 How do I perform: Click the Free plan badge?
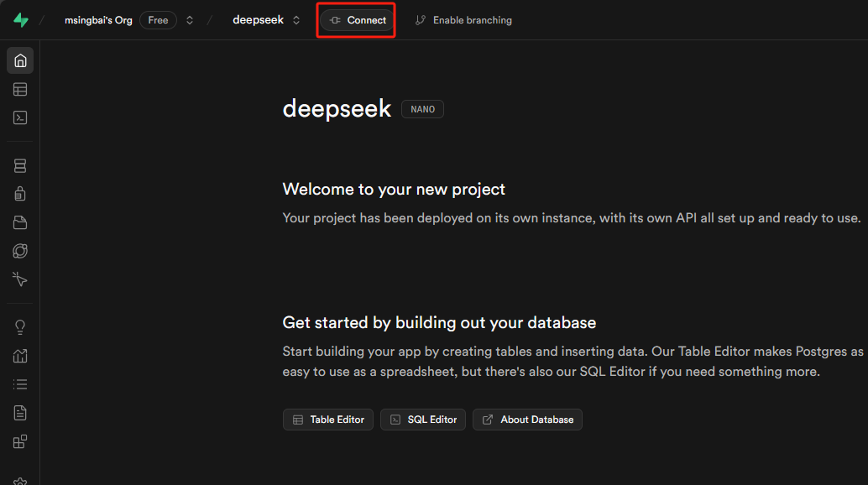158,20
